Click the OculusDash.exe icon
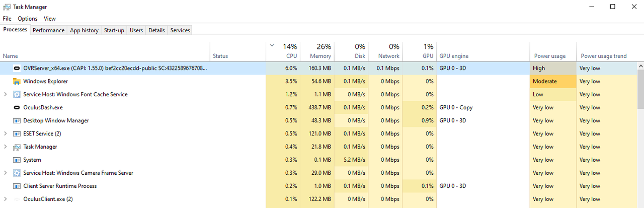 pos(17,107)
